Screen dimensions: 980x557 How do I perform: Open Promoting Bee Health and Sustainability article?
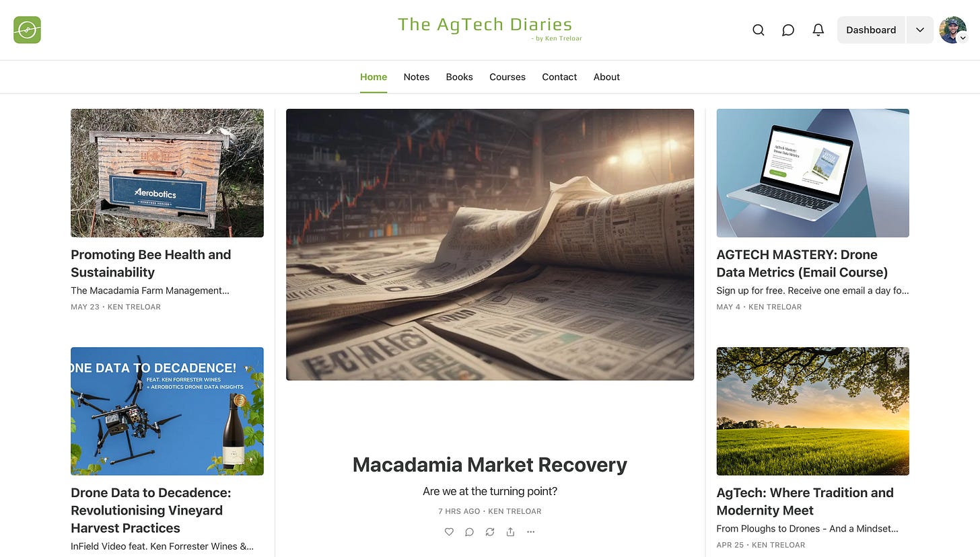point(151,264)
